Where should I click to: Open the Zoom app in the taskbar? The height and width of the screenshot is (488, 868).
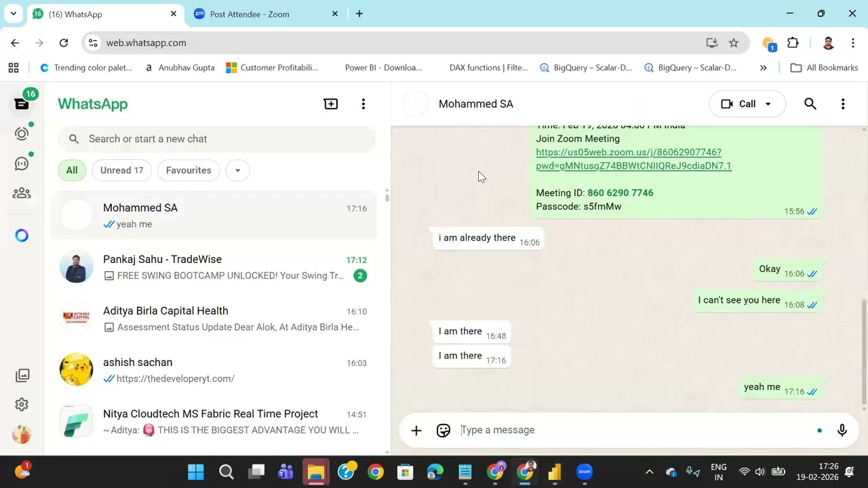click(x=585, y=472)
